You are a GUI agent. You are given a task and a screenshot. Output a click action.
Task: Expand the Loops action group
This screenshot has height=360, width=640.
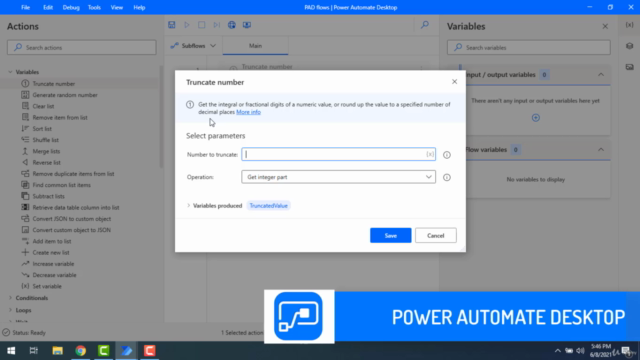[10, 310]
